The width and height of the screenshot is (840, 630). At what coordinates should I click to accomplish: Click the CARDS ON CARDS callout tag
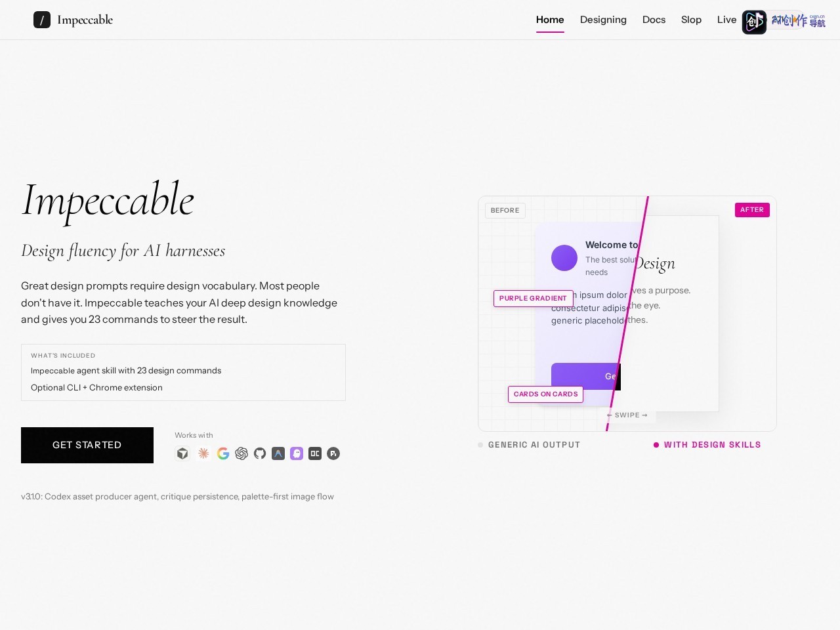coord(545,394)
